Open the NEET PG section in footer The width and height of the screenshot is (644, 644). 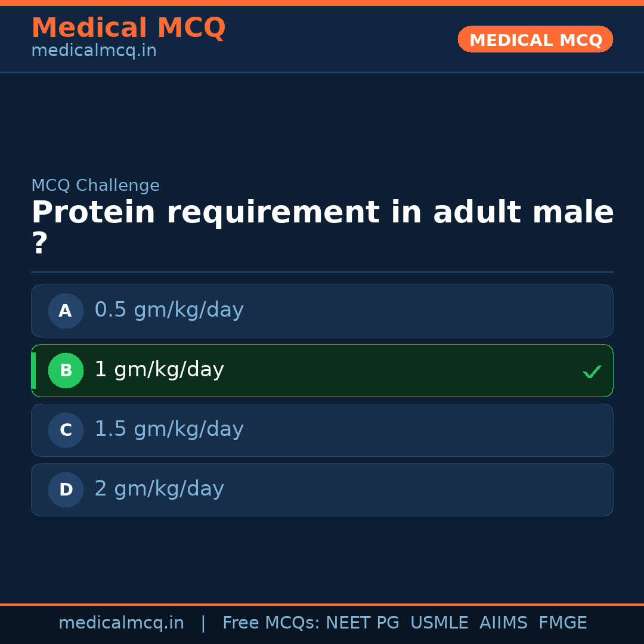tap(362, 622)
